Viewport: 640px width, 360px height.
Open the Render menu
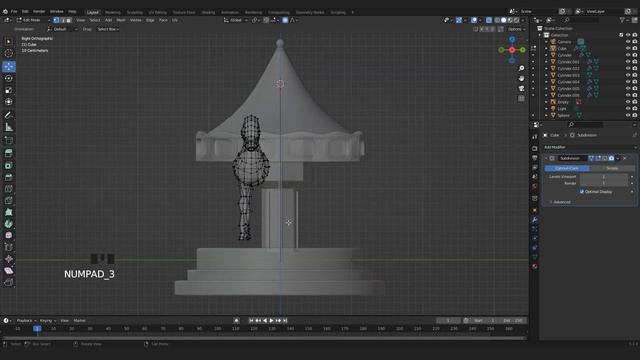pos(39,11)
